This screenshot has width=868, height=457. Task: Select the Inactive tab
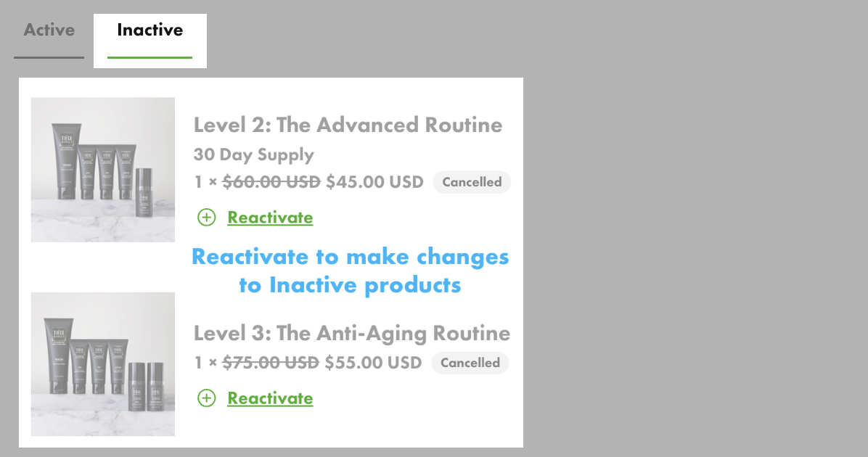[x=150, y=30]
